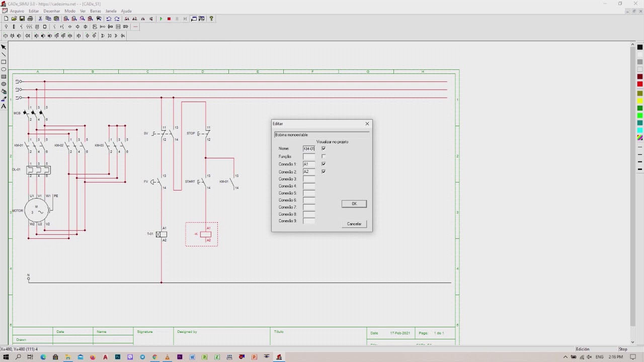
Task: Click Cancelar in the Editar dialog
Action: [354, 224]
